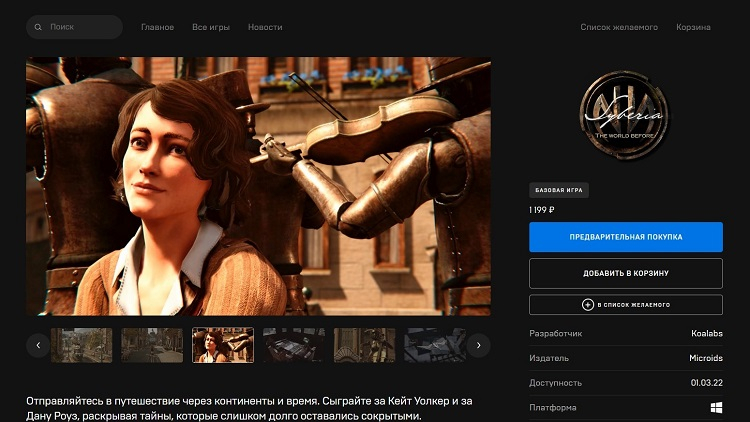The width and height of the screenshot is (750, 422).
Task: Open the Корзина cart link
Action: [693, 27]
